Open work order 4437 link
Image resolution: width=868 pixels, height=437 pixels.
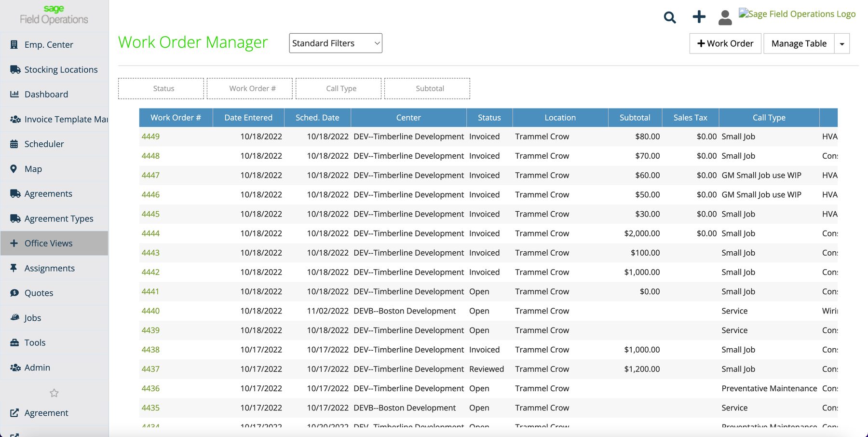point(150,369)
